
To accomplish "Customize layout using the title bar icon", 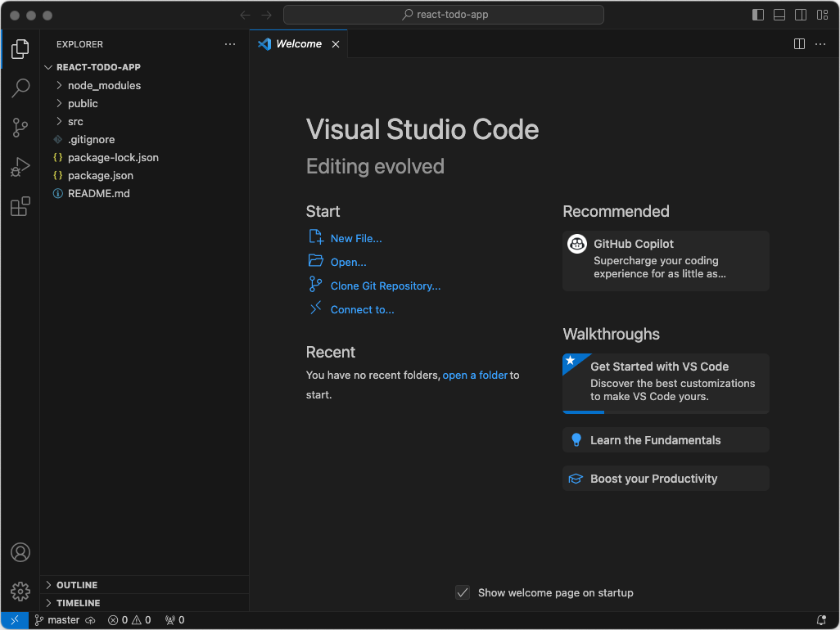I will (822, 15).
